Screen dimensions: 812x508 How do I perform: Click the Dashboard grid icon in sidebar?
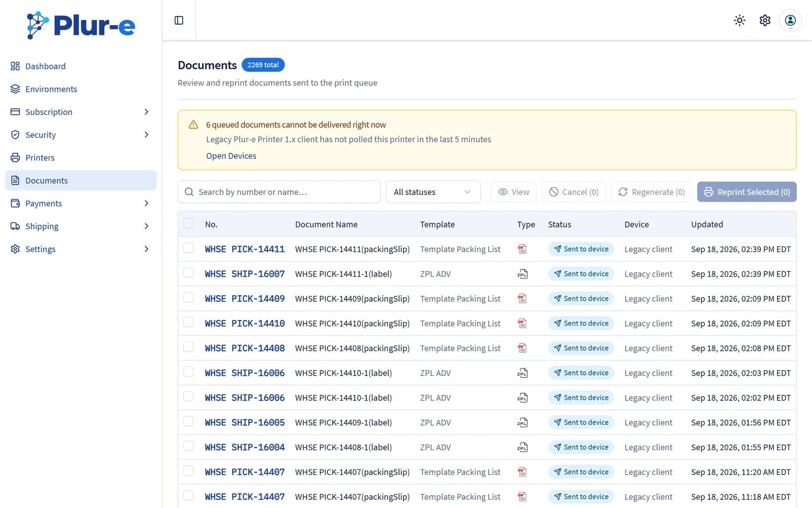(x=15, y=66)
